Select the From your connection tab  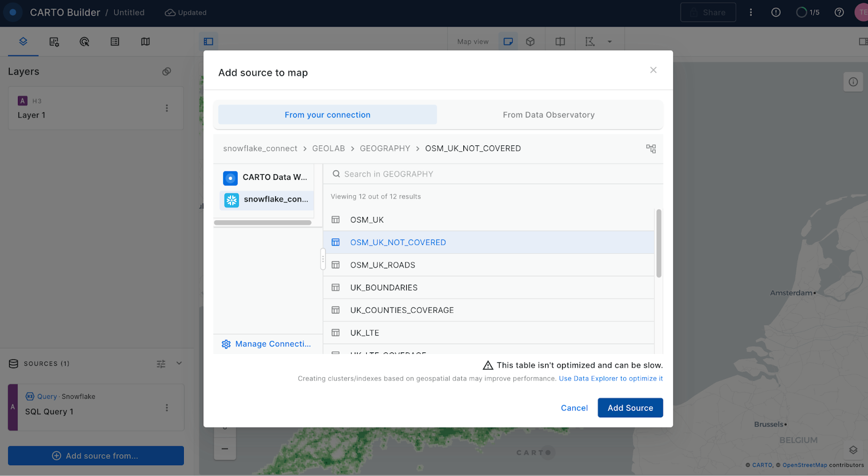(327, 115)
